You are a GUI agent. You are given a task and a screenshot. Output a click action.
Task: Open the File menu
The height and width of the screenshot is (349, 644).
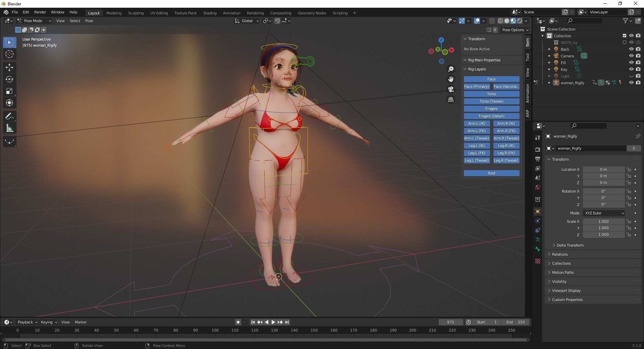coord(15,12)
